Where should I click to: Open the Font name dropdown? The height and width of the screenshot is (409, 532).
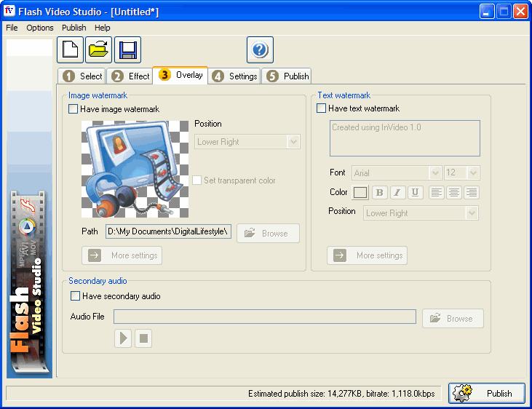[397, 172]
